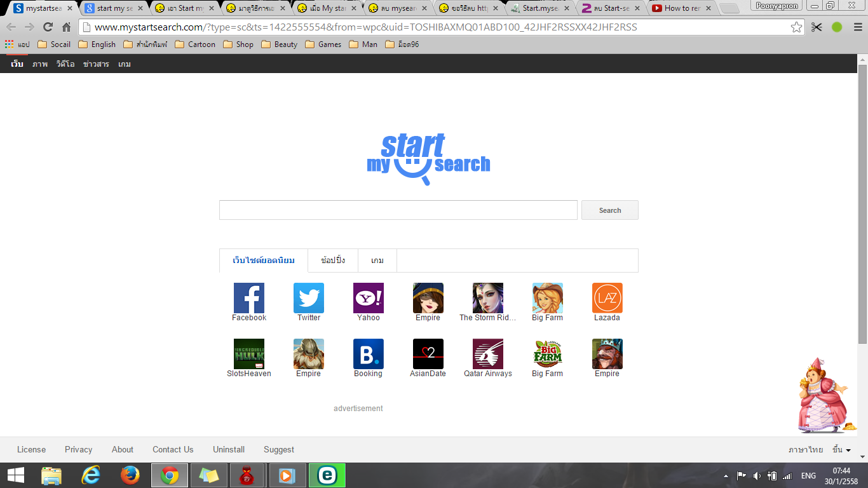Open the Twitter shortcut icon
This screenshot has width=868, height=488.
pyautogui.click(x=309, y=298)
